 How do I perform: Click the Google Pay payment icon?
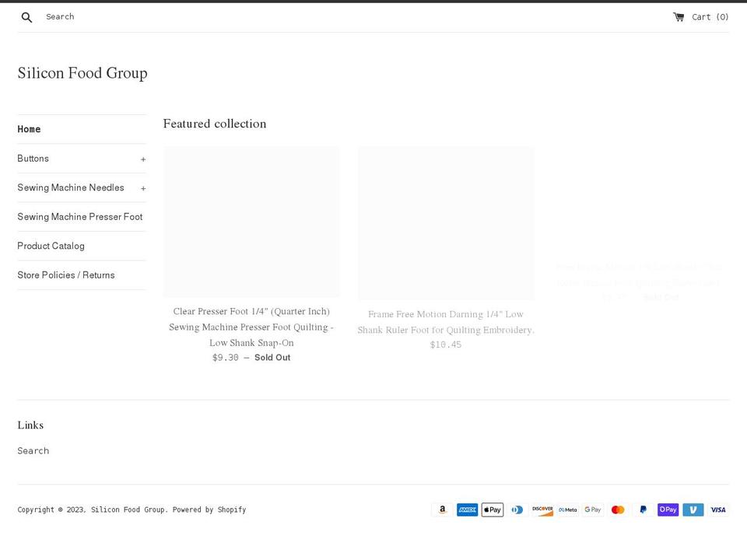click(x=593, y=509)
